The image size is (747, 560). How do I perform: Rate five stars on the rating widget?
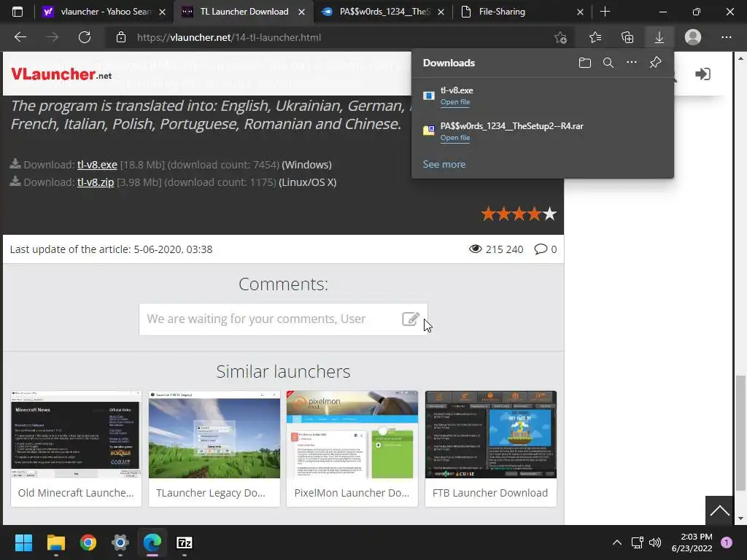(550, 214)
